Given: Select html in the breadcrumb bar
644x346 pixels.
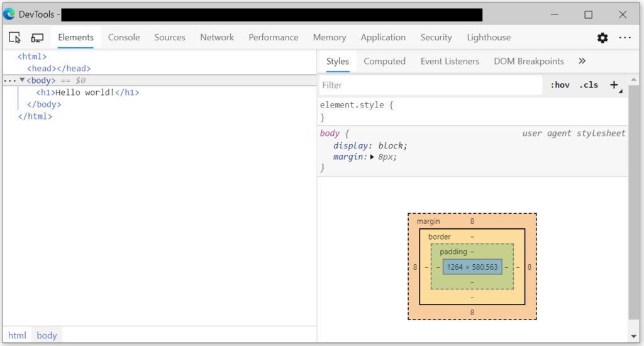Looking at the screenshot, I should (x=17, y=335).
